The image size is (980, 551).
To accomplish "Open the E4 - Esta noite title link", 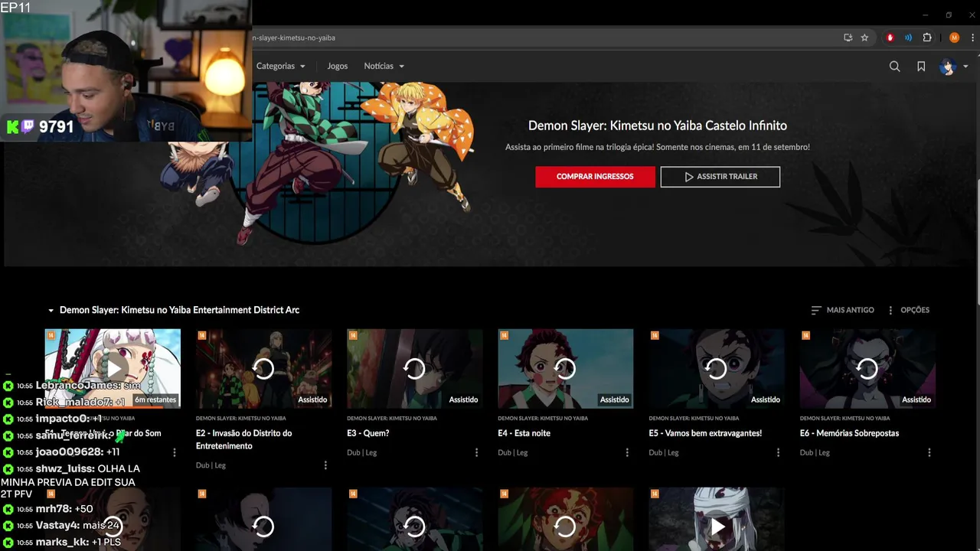I will tap(524, 433).
